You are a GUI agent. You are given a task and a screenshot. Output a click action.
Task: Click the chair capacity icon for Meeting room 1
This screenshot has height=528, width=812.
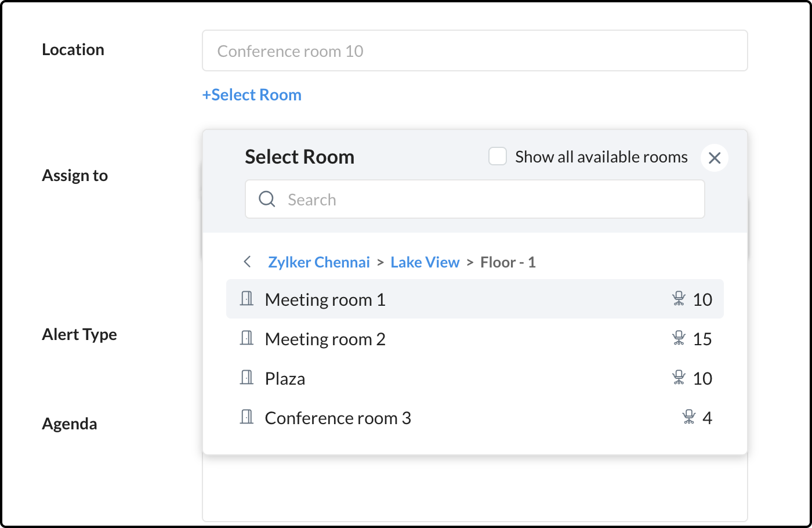[679, 299]
